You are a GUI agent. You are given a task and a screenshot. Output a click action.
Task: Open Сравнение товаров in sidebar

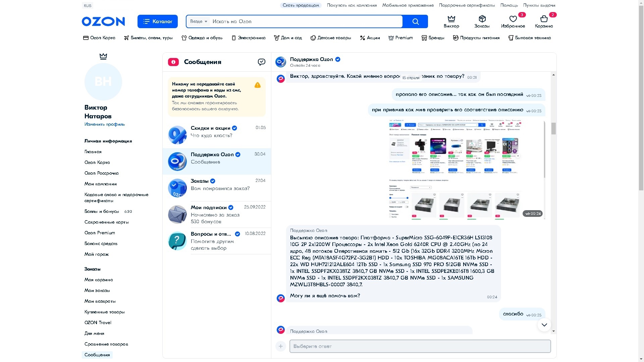tap(106, 344)
